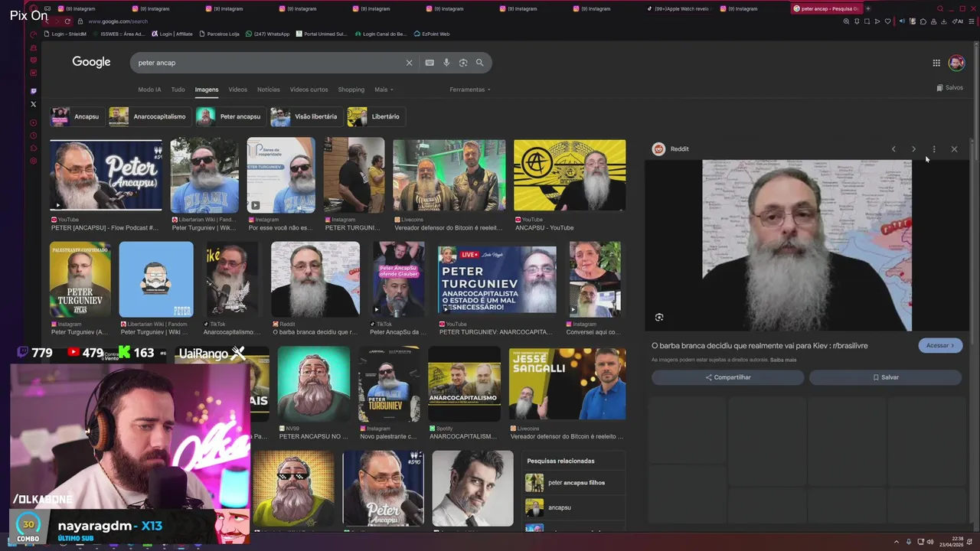Filter images by Peter ancapsu chip
This screenshot has height=551, width=980.
tap(230, 116)
